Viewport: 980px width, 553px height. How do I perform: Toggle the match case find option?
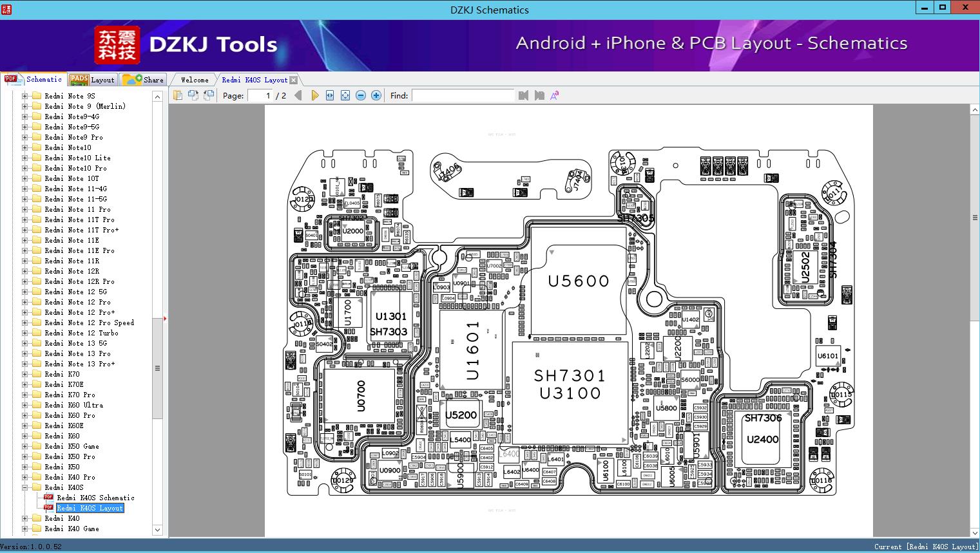pyautogui.click(x=554, y=95)
